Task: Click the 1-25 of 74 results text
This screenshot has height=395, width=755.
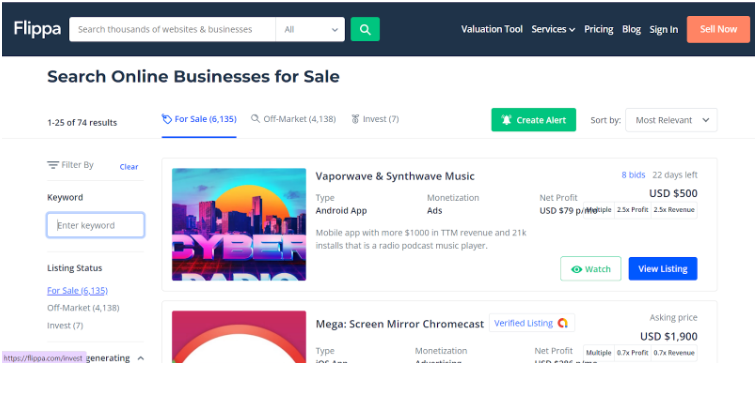Action: [82, 122]
